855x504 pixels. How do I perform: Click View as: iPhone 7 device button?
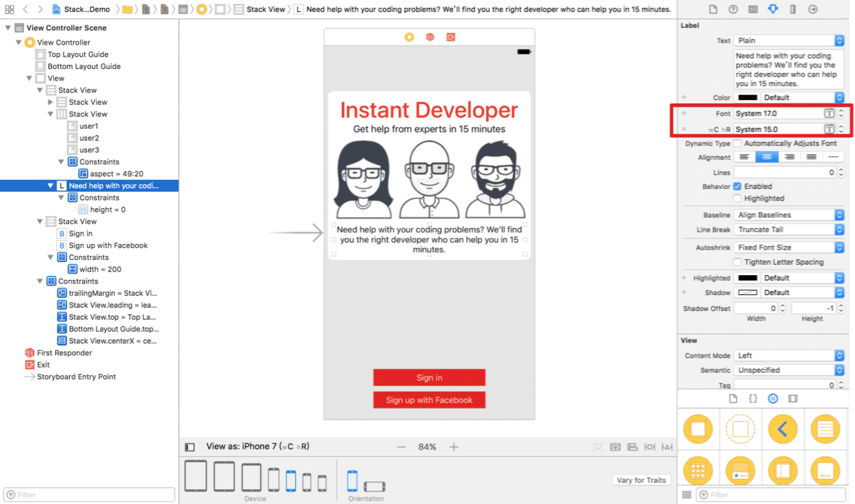257,447
